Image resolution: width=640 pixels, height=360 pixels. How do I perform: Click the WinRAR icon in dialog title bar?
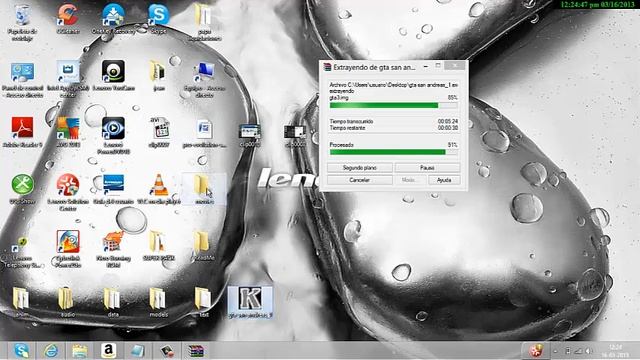click(x=327, y=67)
